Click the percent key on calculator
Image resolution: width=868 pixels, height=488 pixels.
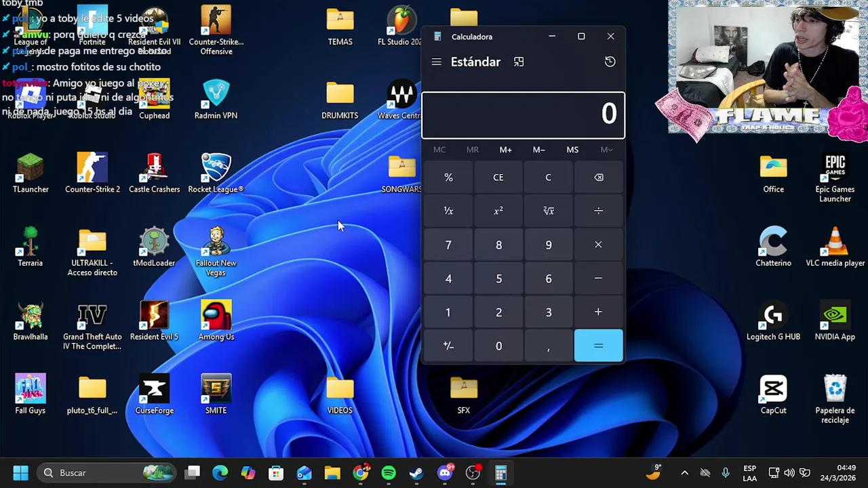pos(448,178)
